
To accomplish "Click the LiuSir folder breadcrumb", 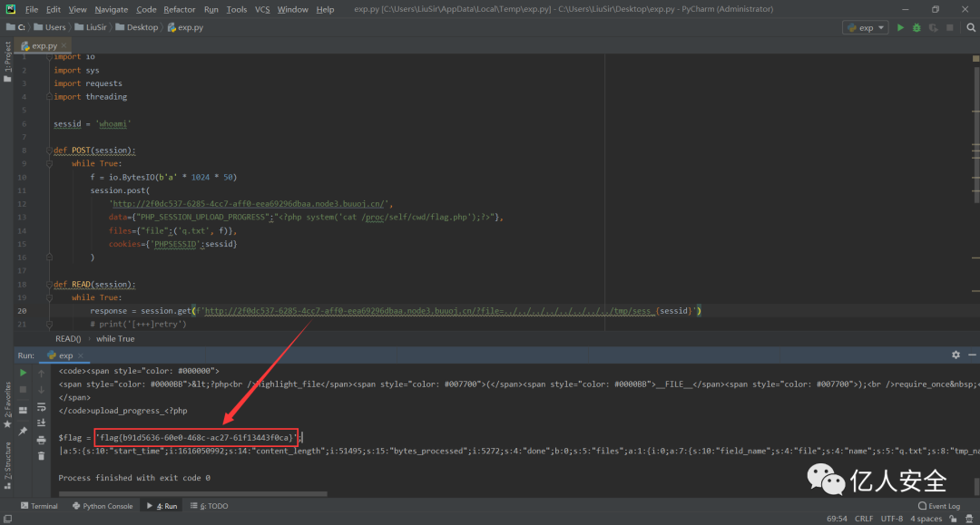I will 91,27.
